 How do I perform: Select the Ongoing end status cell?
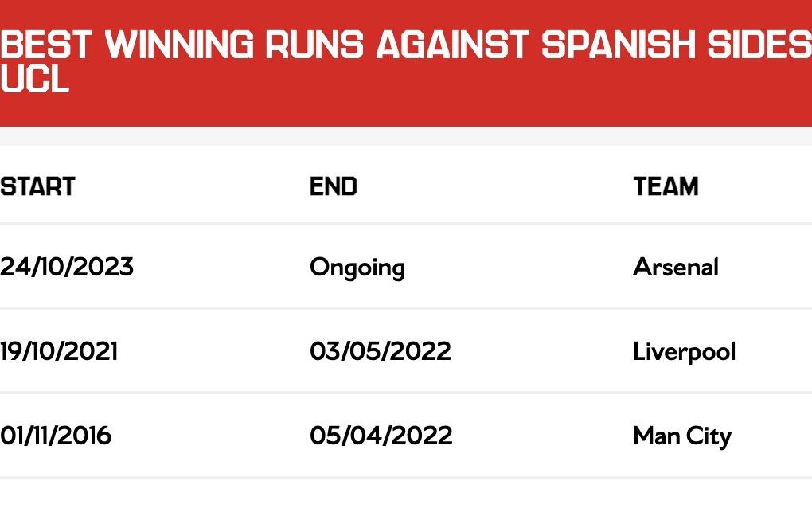coord(357,268)
